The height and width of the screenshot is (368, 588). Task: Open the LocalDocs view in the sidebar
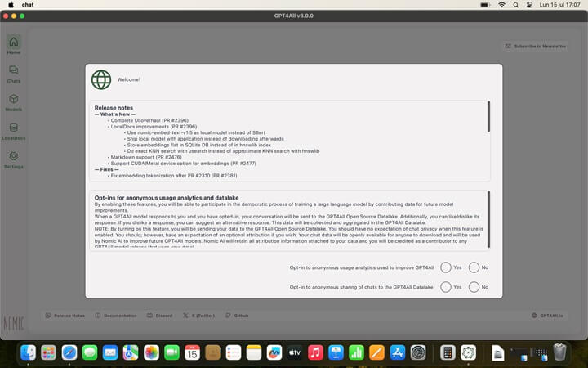14,131
